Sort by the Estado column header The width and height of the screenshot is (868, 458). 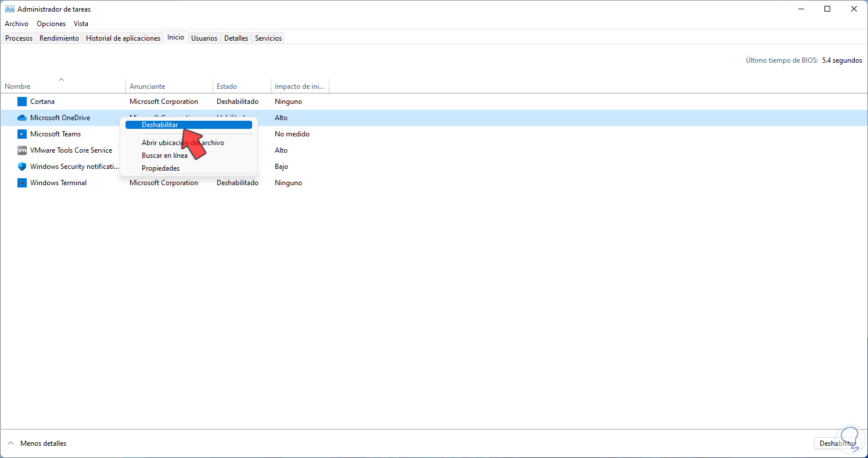[242, 85]
